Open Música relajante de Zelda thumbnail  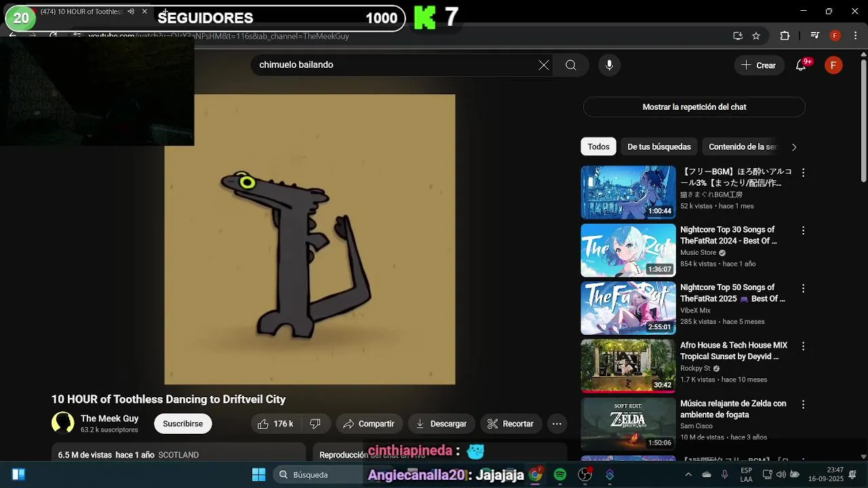pos(628,424)
